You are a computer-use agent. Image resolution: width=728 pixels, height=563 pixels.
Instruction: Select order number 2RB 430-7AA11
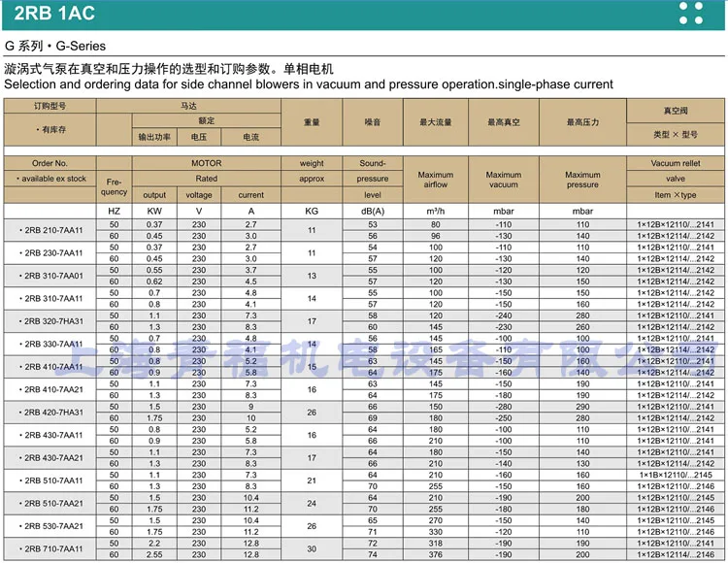click(x=53, y=435)
